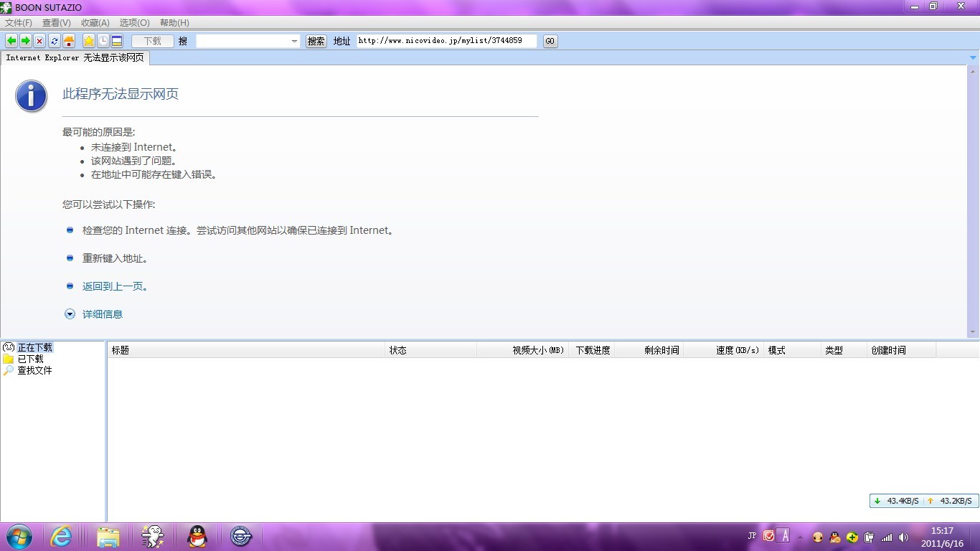Open the network signal tray icon
The height and width of the screenshot is (551, 980).
(887, 537)
